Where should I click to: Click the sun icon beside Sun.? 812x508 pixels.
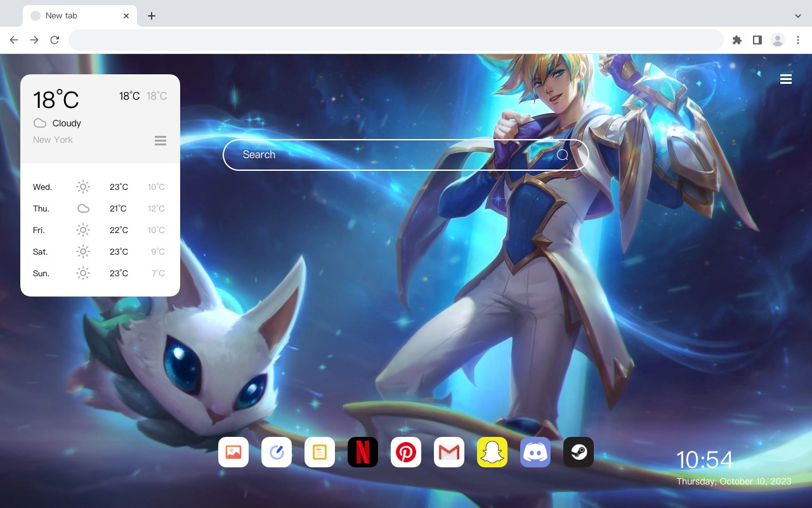(x=83, y=273)
